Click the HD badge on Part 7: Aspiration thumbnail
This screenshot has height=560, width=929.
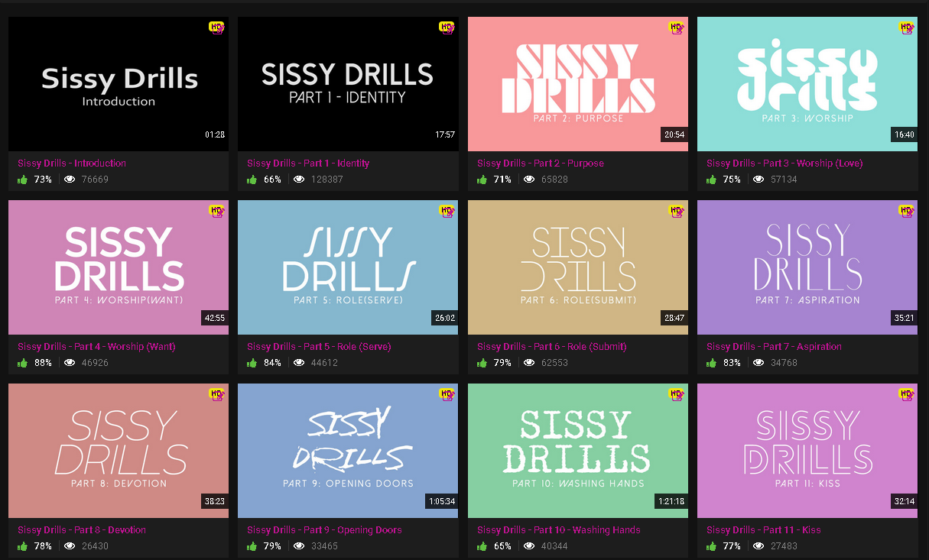(906, 211)
